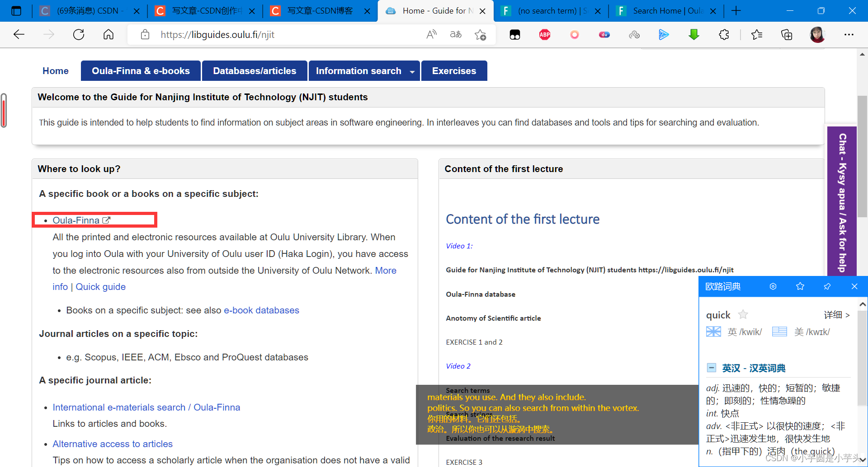The image size is (868, 467).
Task: Open the Quick guide link
Action: pyautogui.click(x=101, y=287)
